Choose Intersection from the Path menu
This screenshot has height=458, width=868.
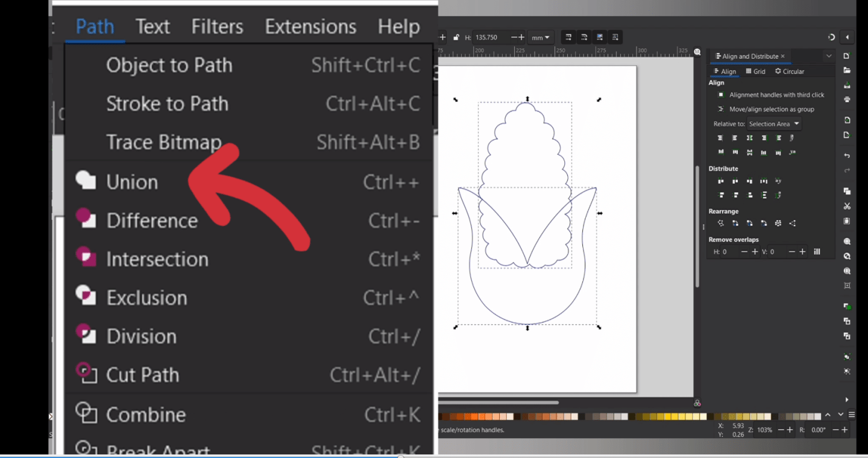pos(157,259)
